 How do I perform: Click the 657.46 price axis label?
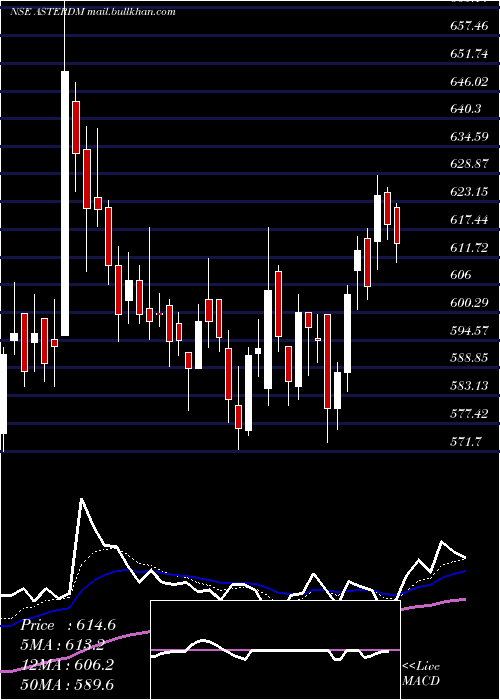coord(469,26)
